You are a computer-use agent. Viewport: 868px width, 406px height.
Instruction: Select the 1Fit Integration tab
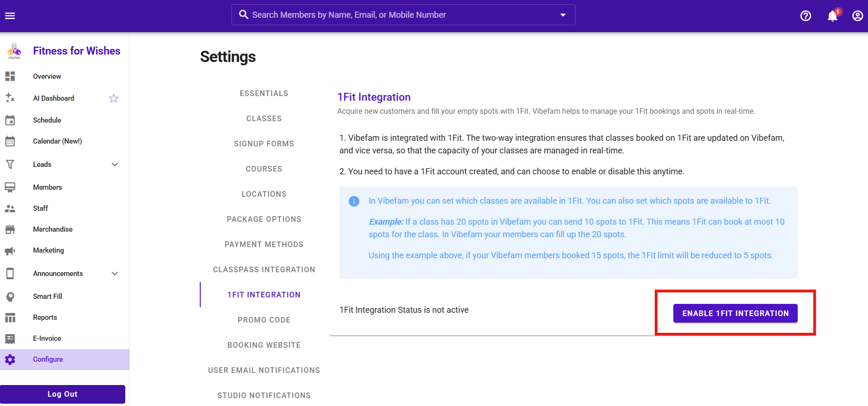(x=264, y=295)
